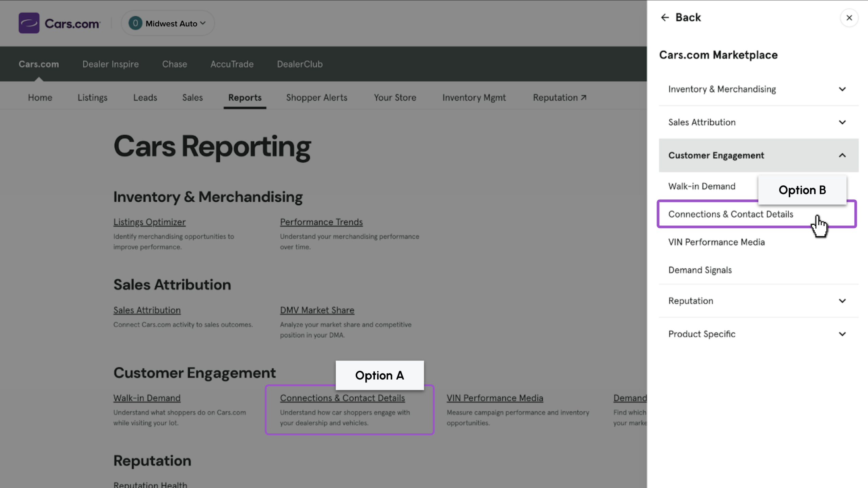Open the Reputation Health report link
The height and width of the screenshot is (488, 868).
pyautogui.click(x=150, y=485)
